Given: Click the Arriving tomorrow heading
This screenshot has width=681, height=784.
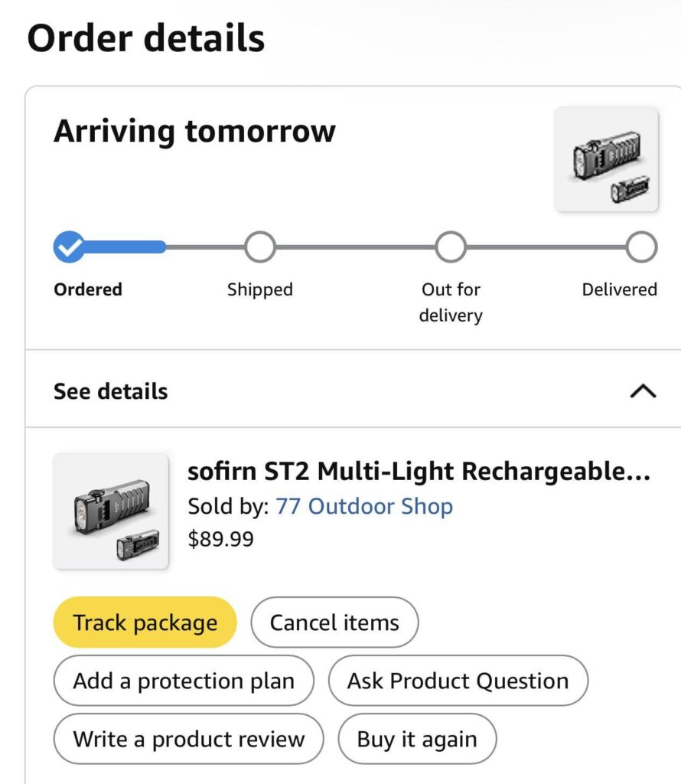Looking at the screenshot, I should point(194,131).
